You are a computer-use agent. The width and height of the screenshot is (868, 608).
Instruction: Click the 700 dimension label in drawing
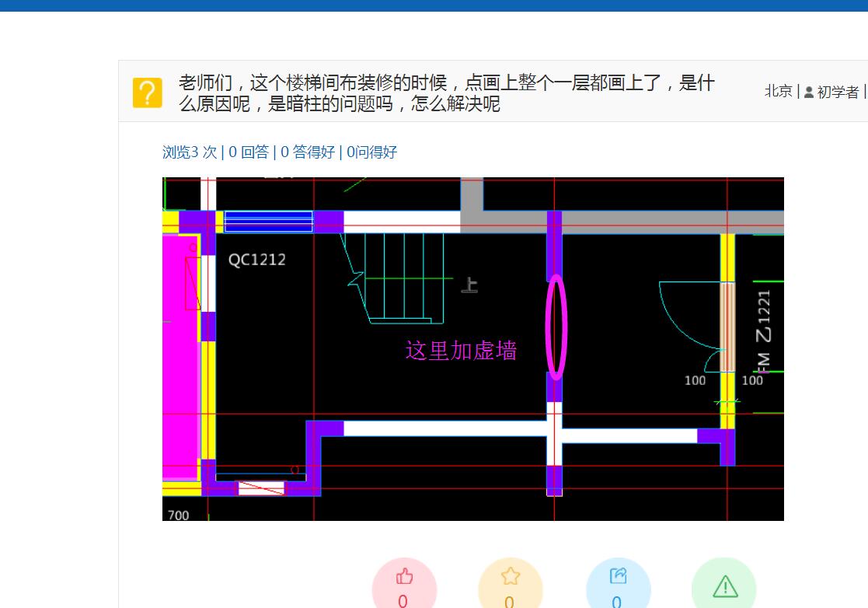pyautogui.click(x=178, y=515)
